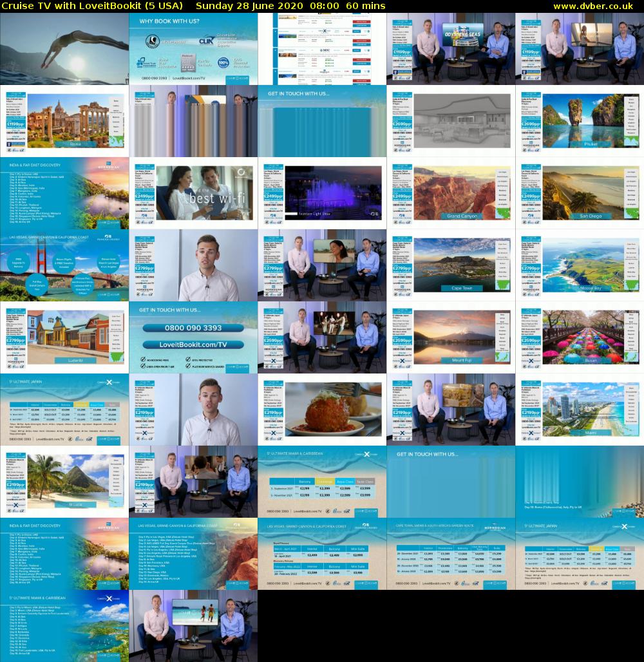The height and width of the screenshot is (662, 644).
Task: Open the best wi-fi couple thumbnail
Action: tap(193, 193)
